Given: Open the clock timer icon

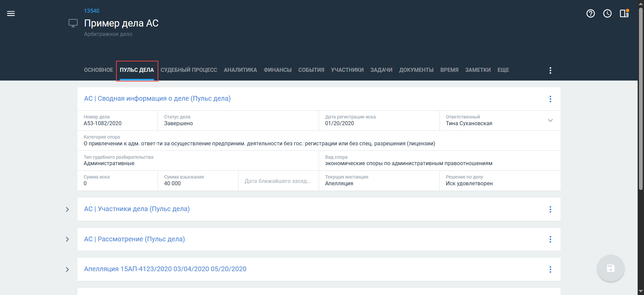Looking at the screenshot, I should click(607, 13).
